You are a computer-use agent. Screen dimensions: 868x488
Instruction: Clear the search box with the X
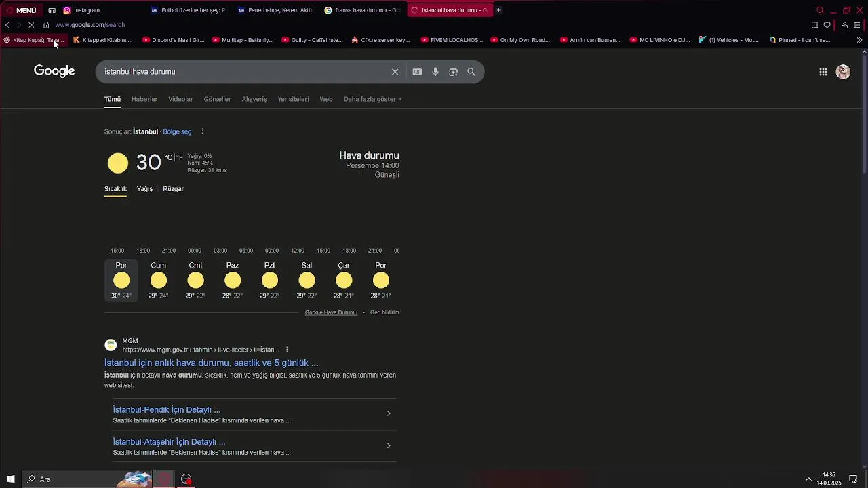[x=395, y=72]
